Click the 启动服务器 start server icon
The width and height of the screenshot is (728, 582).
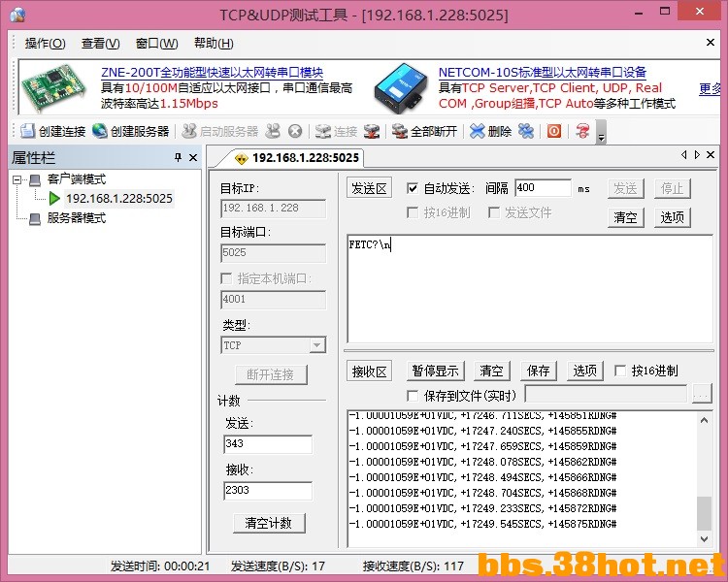pyautogui.click(x=189, y=131)
